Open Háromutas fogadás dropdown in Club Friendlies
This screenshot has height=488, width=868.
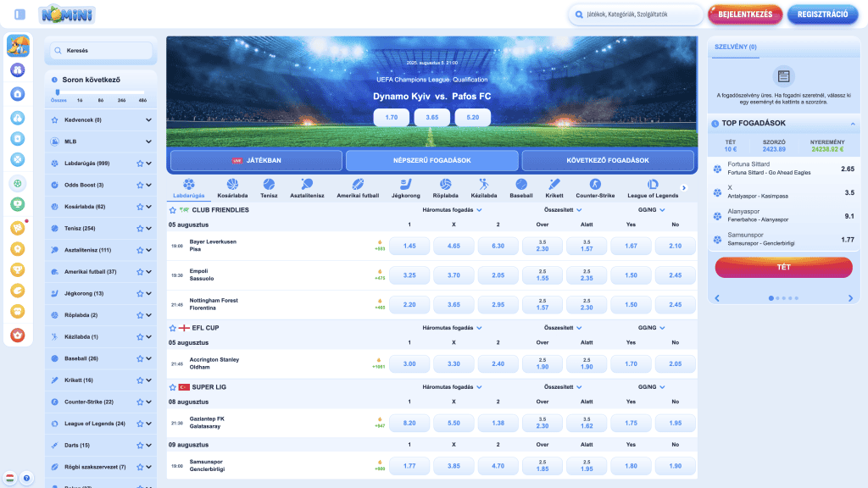tap(455, 209)
